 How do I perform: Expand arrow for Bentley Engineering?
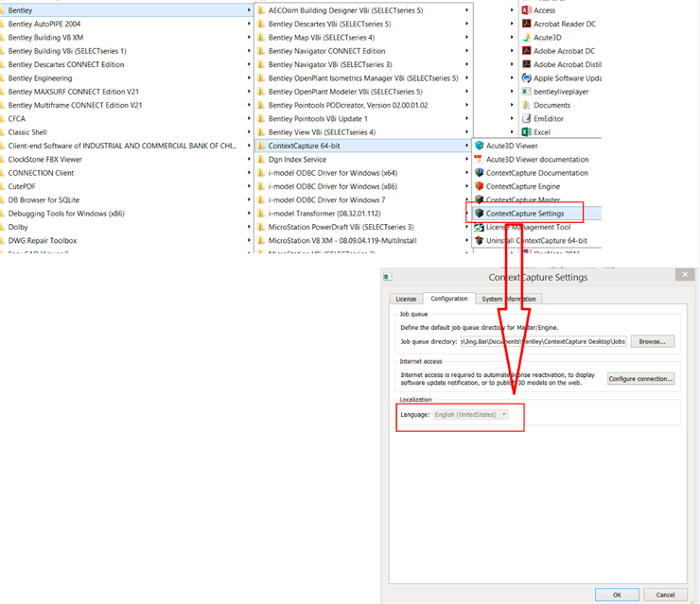point(249,78)
